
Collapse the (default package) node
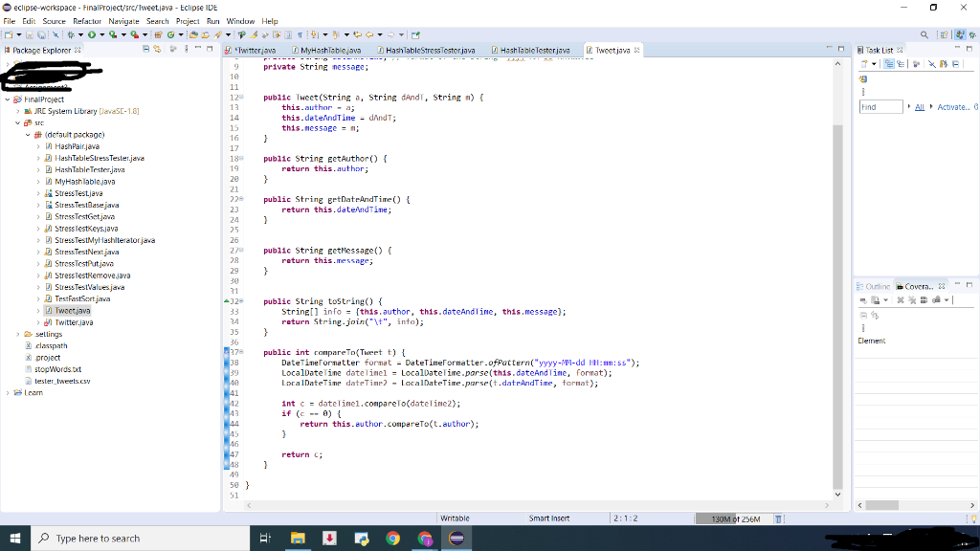[x=28, y=134]
